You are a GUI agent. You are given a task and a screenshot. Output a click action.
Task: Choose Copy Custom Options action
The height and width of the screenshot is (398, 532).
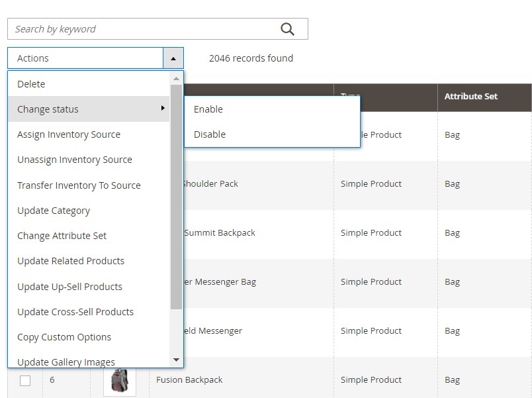pos(64,337)
